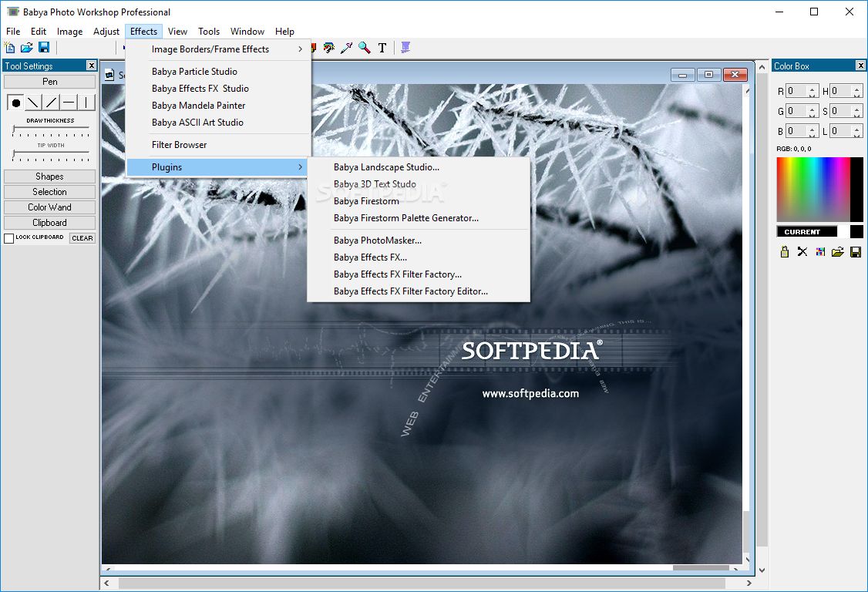Image resolution: width=868 pixels, height=592 pixels.
Task: Click the Shapes button
Action: coord(50,177)
